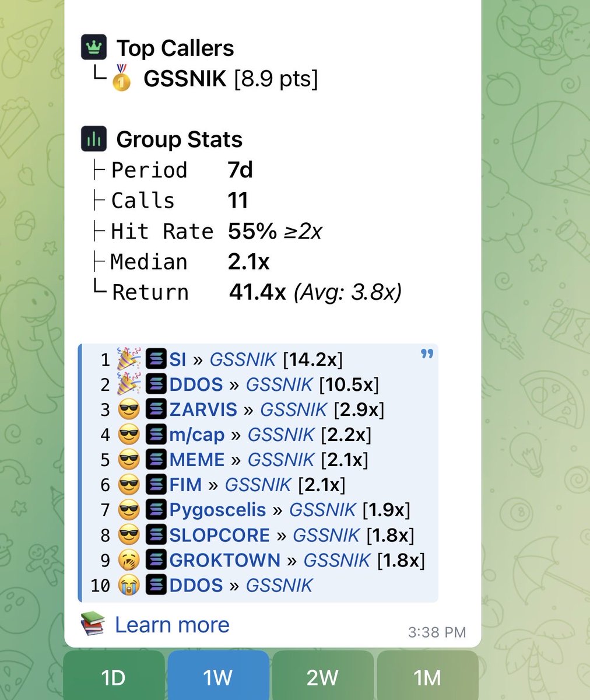Screen dimensions: 590x700
Task: Click the Return 41.4x value
Action: 258,292
